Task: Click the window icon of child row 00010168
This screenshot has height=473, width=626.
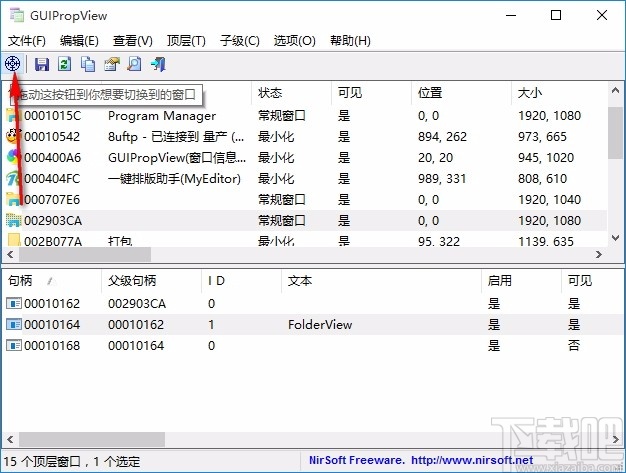Action: (14, 345)
